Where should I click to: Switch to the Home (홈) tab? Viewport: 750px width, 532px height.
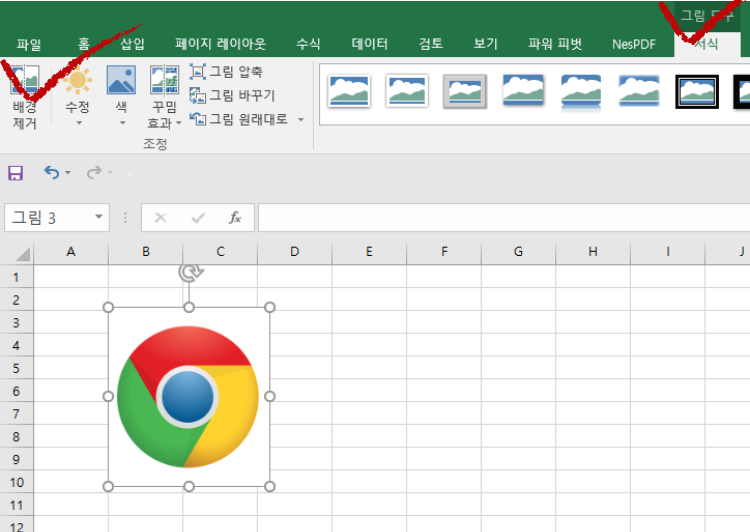84,44
